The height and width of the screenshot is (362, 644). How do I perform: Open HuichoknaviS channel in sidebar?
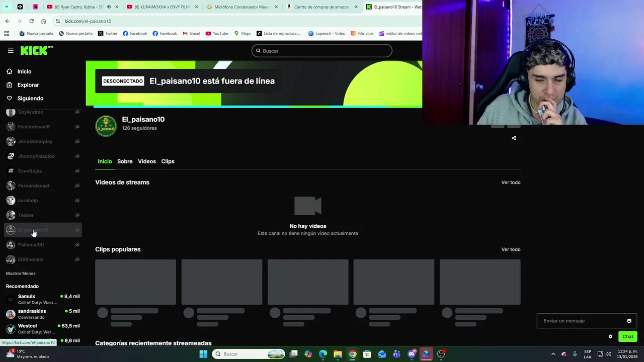43,127
